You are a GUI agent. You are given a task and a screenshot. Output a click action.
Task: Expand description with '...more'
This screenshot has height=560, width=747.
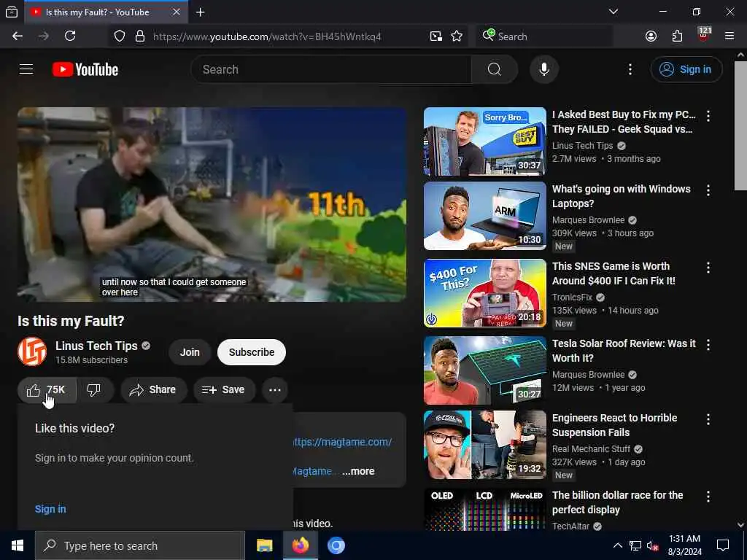click(358, 472)
